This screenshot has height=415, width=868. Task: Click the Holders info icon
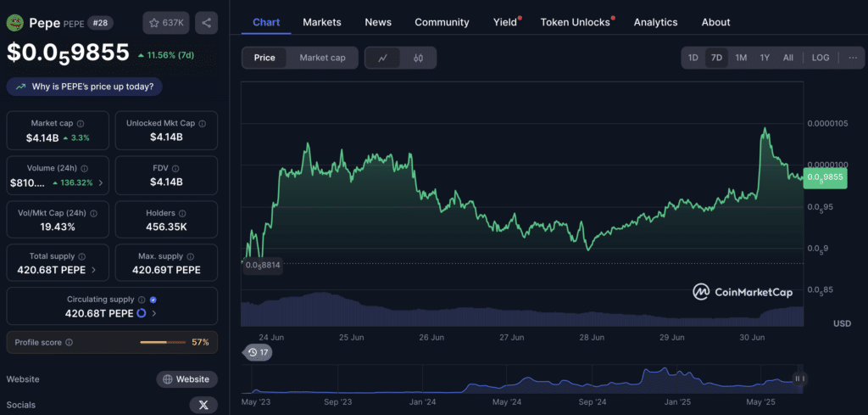[182, 213]
